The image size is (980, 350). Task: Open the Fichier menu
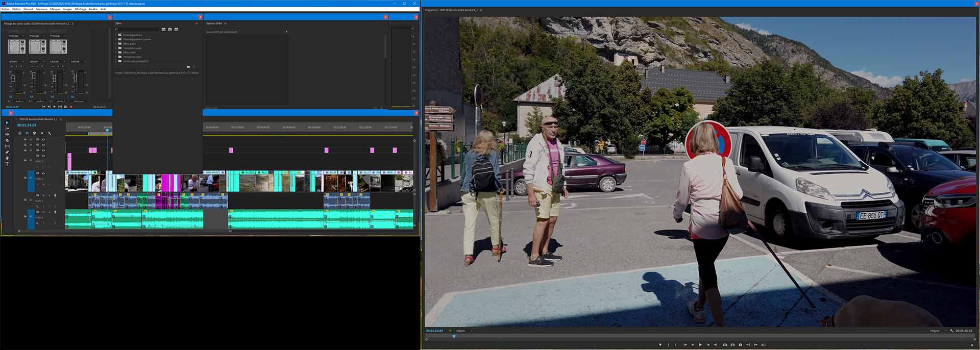coord(6,9)
